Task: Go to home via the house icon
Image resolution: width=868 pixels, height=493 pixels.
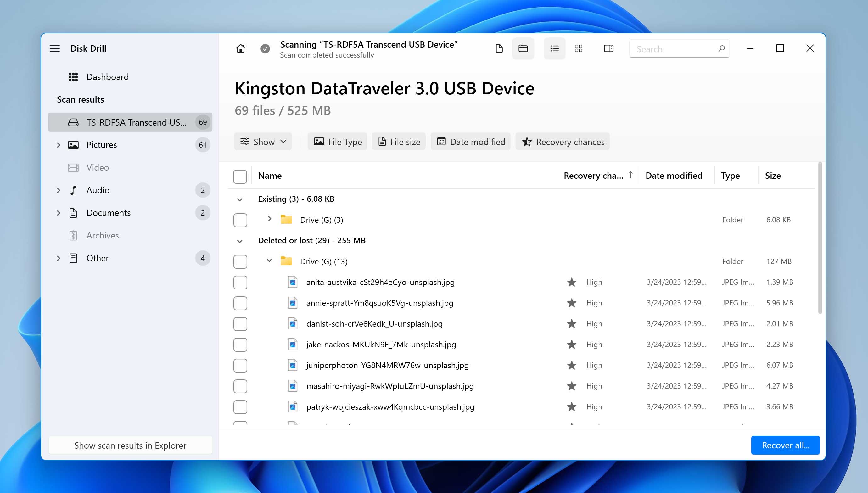Action: [240, 48]
